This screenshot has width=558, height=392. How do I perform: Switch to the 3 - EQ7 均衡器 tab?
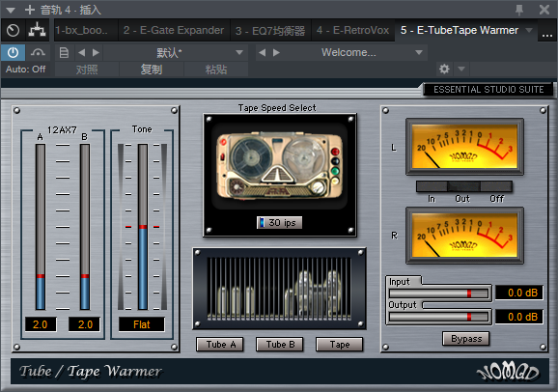coord(270,31)
